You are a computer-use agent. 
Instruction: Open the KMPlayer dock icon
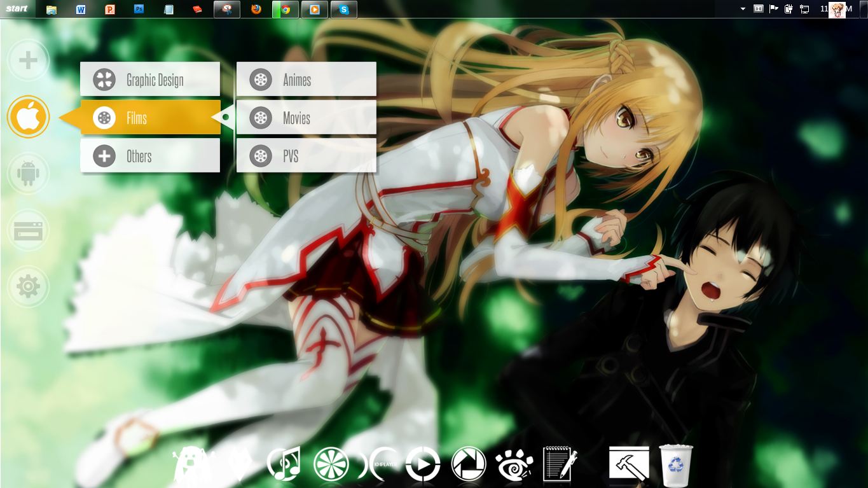coord(377,464)
